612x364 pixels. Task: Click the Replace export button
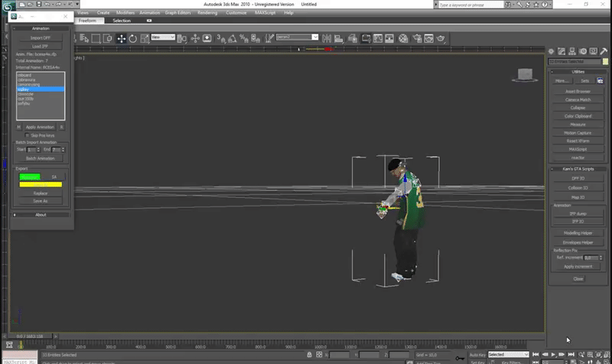(41, 193)
